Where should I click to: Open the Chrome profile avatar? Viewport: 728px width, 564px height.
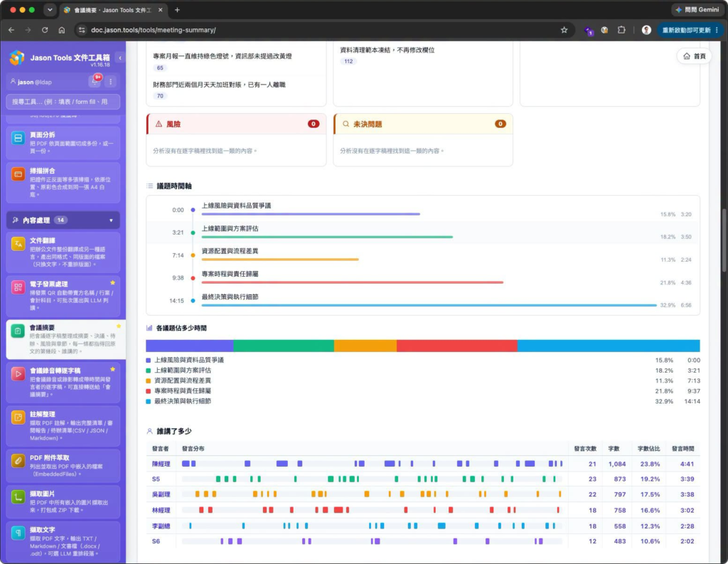646,30
